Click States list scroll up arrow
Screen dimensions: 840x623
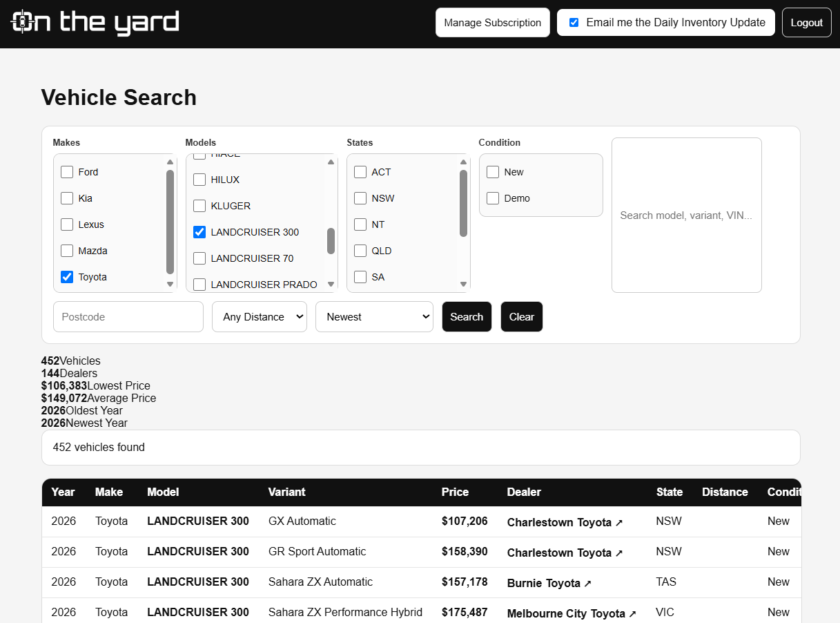tap(463, 162)
